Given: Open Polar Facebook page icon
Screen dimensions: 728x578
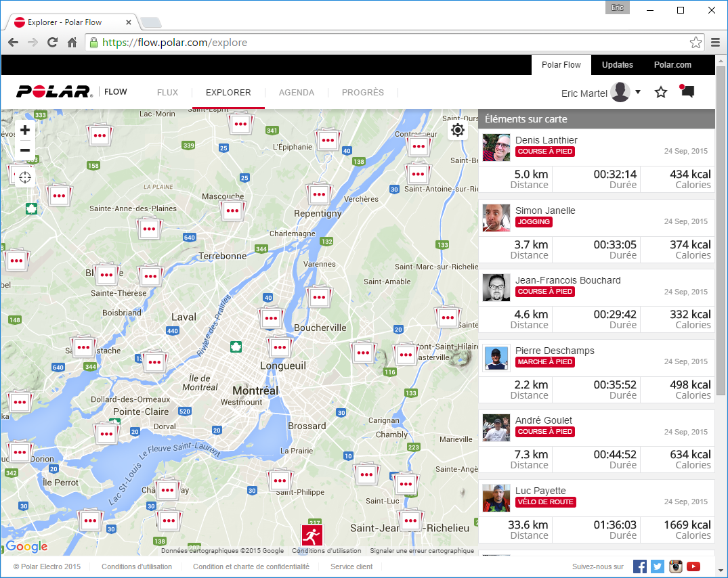Looking at the screenshot, I should coord(640,566).
